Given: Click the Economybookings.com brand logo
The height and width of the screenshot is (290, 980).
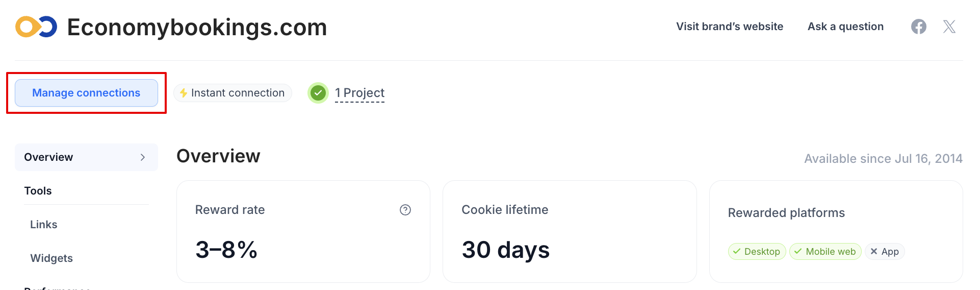Looking at the screenshot, I should [x=36, y=27].
